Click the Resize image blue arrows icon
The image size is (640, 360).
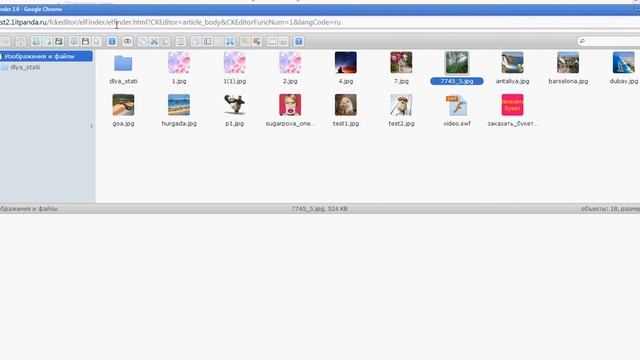click(x=230, y=41)
